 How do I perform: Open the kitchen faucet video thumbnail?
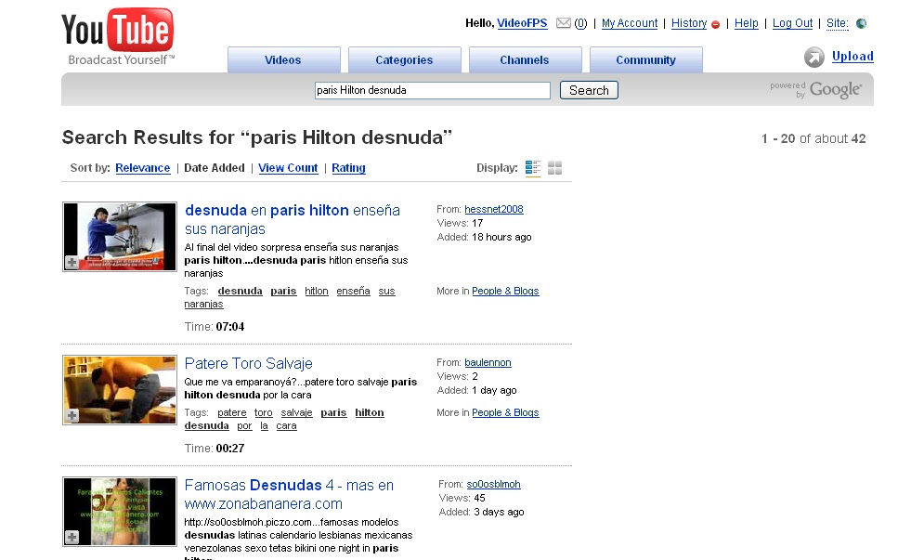120,237
